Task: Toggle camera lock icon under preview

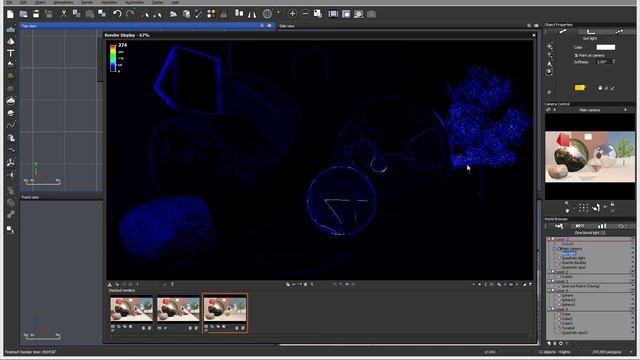Action: coord(612,205)
